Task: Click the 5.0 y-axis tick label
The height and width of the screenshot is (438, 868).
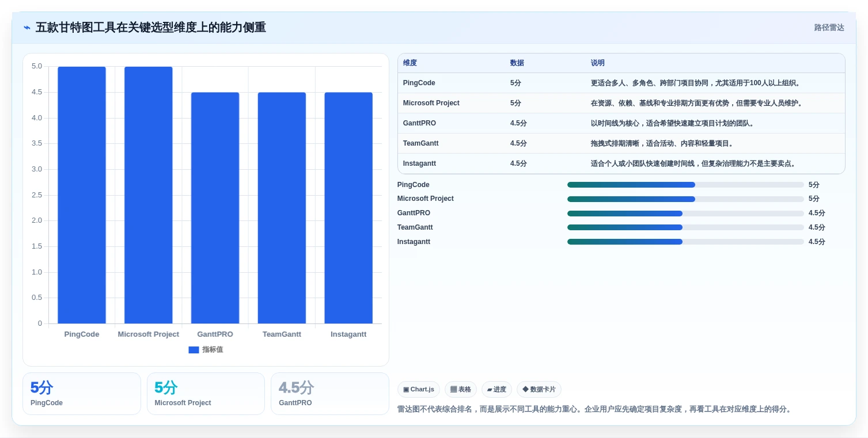Action: 37,66
